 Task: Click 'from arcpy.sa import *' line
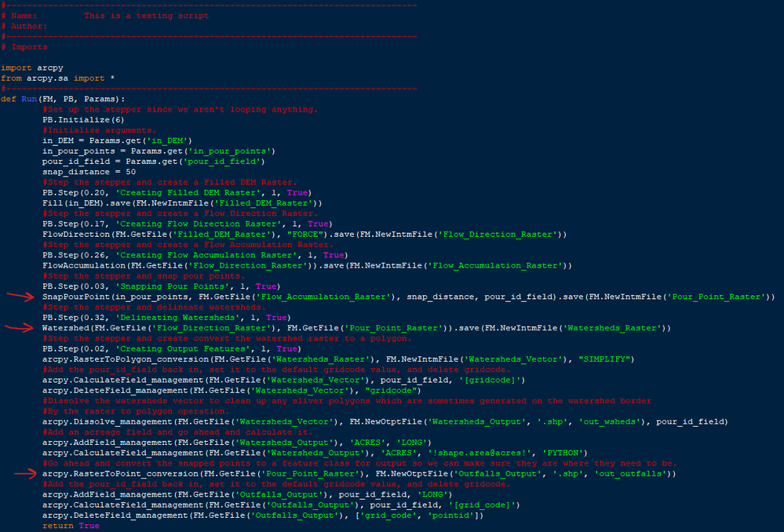58,78
